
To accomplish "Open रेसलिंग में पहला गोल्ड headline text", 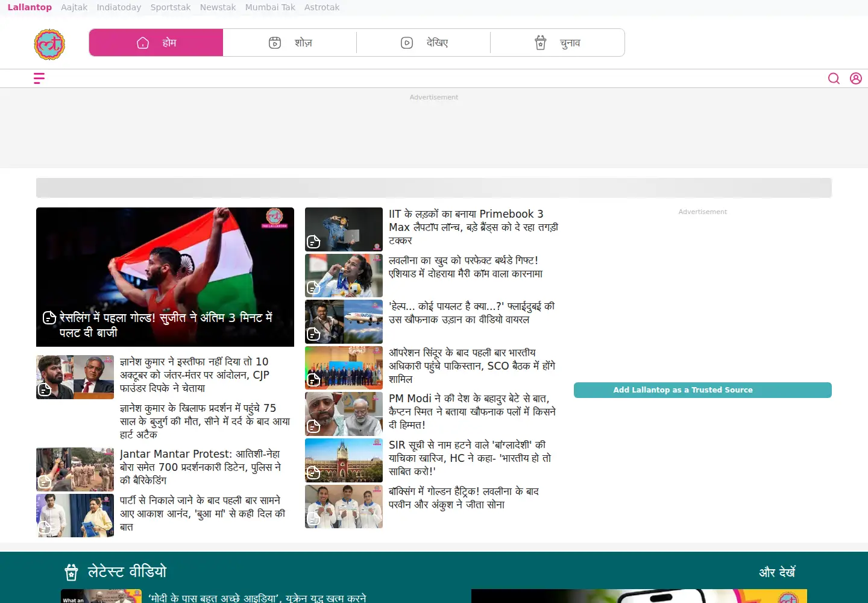I will point(166,325).
